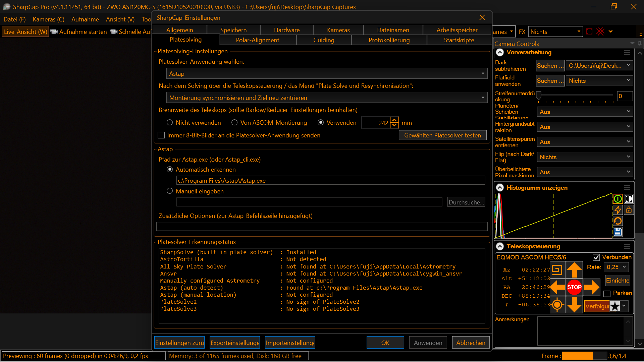Click the telescope move left arrow
The width and height of the screenshot is (644, 362).
pos(558,287)
